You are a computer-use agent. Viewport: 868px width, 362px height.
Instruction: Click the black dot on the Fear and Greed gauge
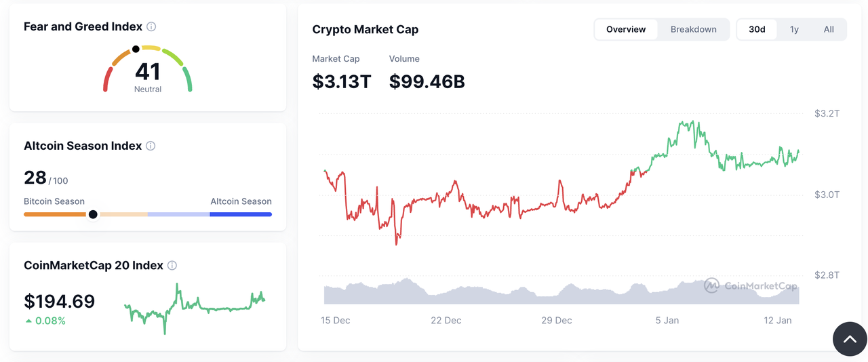click(136, 49)
